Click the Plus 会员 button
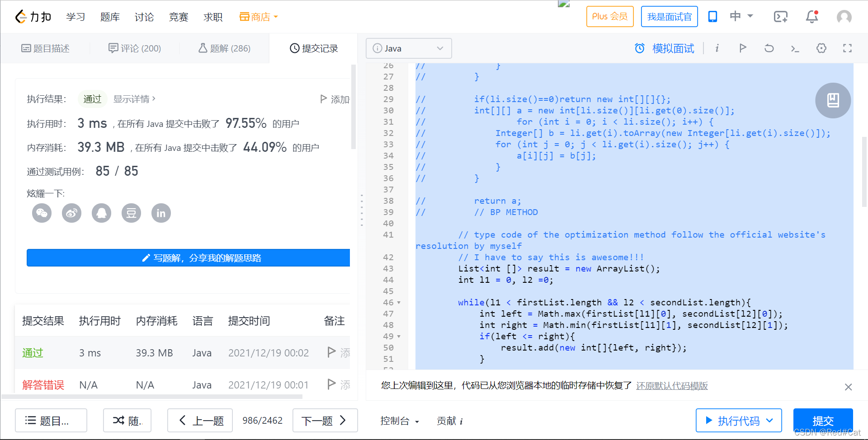The image size is (868, 440). tap(610, 16)
